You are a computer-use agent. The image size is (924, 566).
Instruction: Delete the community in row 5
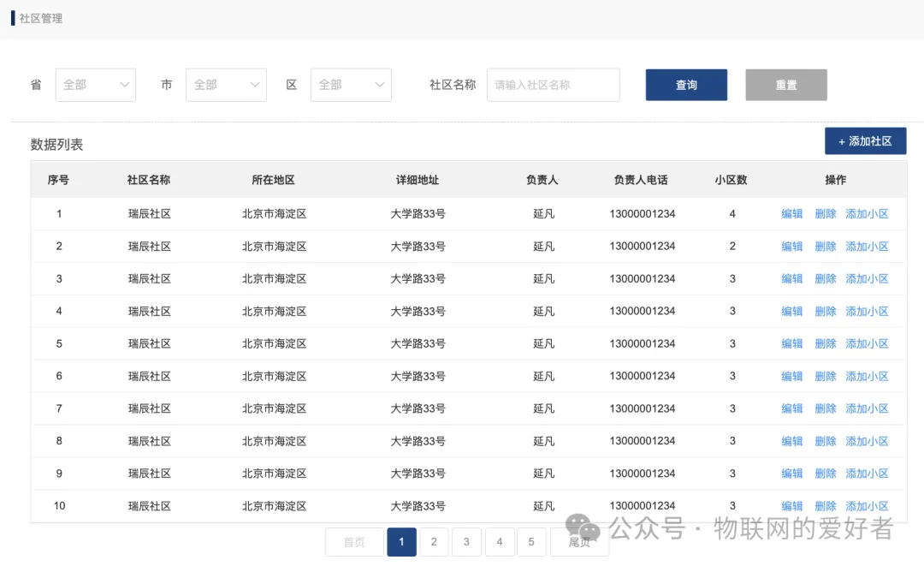(x=826, y=343)
